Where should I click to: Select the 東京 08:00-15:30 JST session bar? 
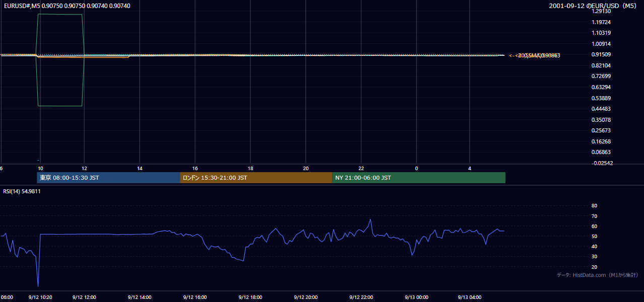pyautogui.click(x=108, y=178)
